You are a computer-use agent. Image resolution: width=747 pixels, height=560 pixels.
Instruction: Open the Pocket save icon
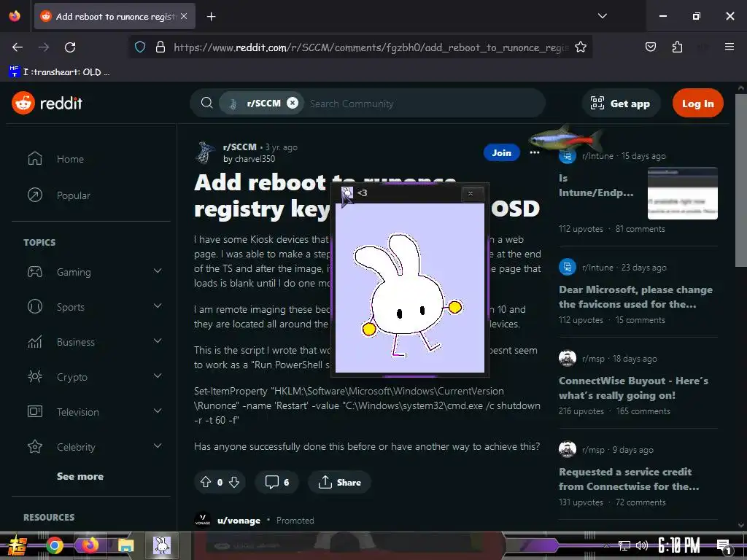(x=650, y=47)
